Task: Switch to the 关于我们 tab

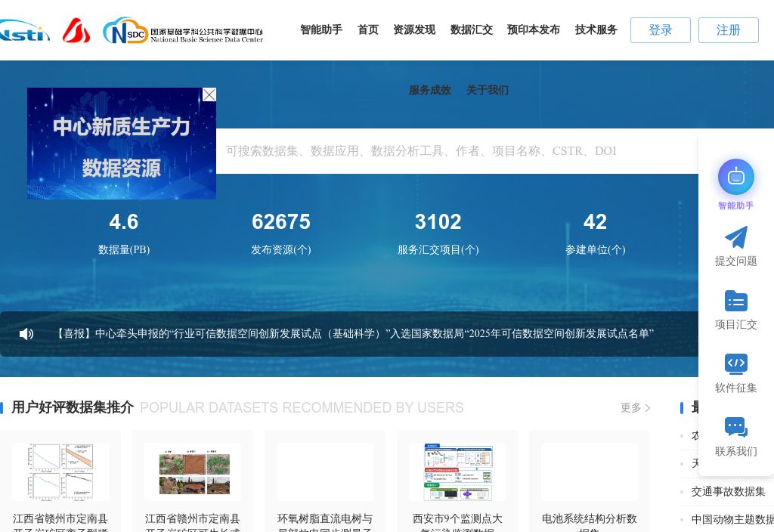Action: (487, 90)
